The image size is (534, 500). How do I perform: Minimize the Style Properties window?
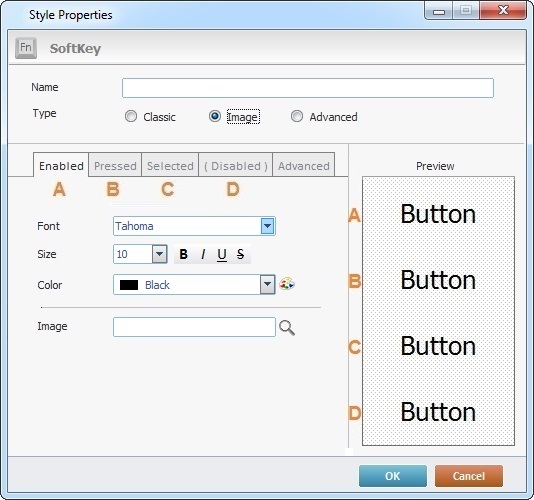tap(439, 12)
